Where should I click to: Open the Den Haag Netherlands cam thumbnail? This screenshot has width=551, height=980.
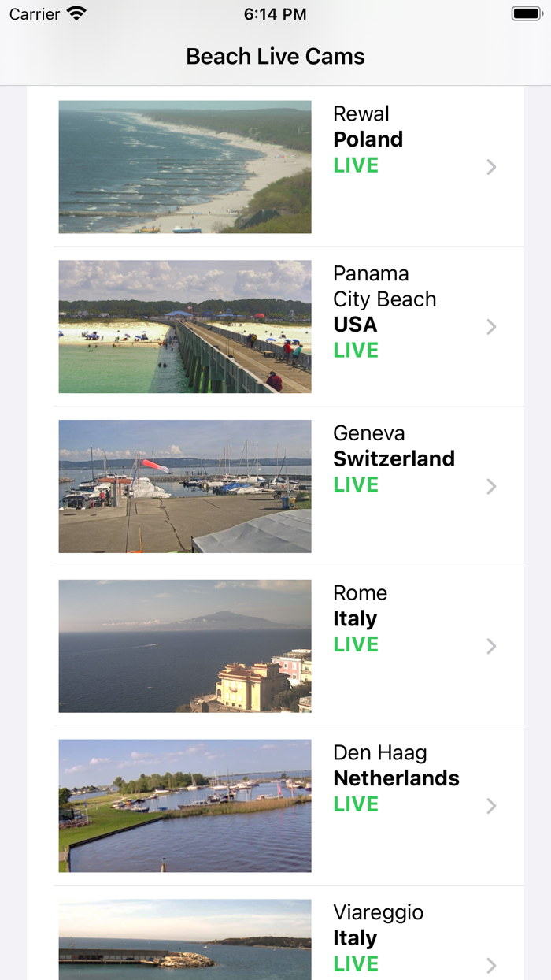[x=184, y=805]
